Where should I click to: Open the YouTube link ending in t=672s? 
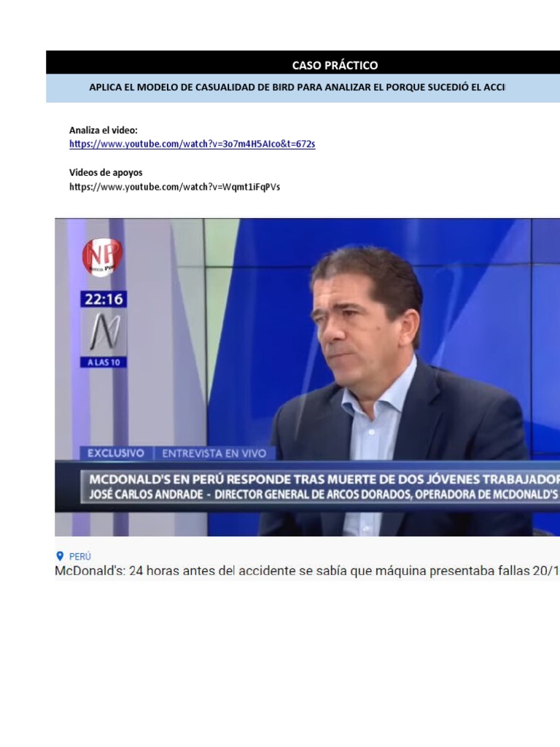(192, 144)
